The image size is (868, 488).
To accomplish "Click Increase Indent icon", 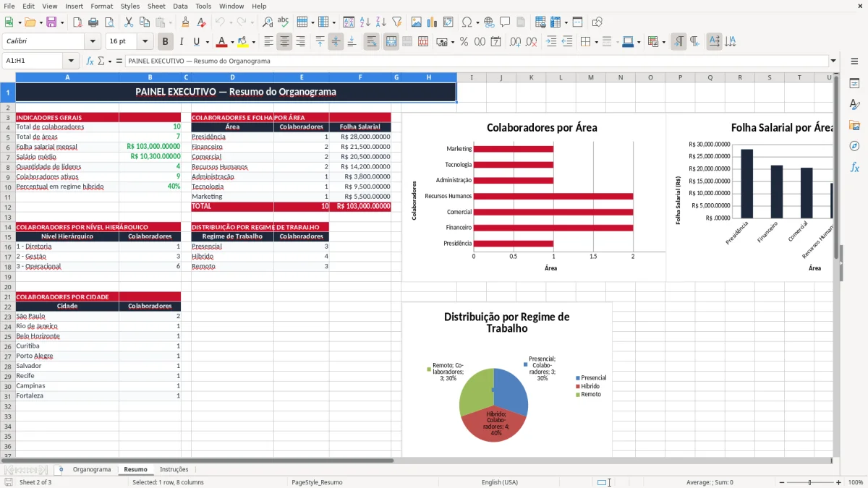I will point(551,42).
